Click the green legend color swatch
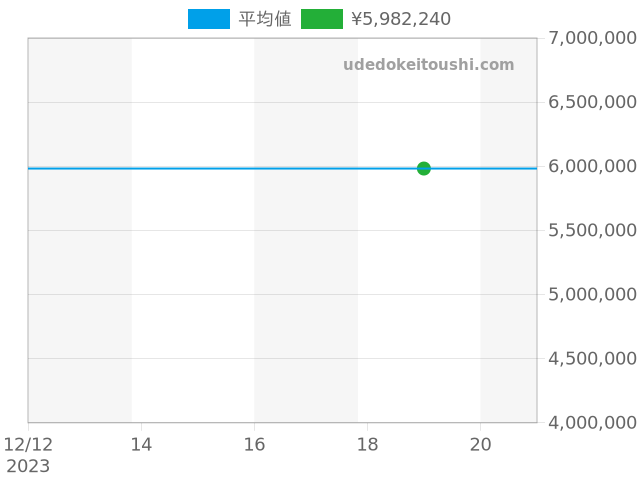 click(321, 19)
